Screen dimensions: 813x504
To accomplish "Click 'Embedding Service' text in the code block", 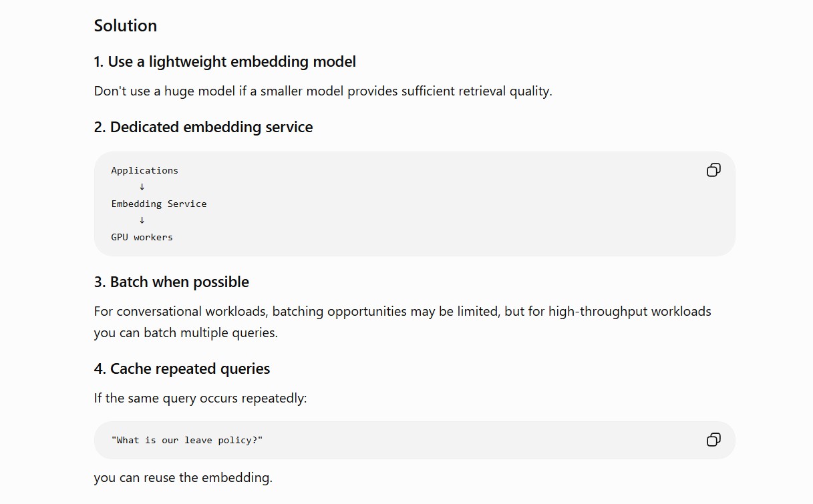I will pyautogui.click(x=159, y=204).
